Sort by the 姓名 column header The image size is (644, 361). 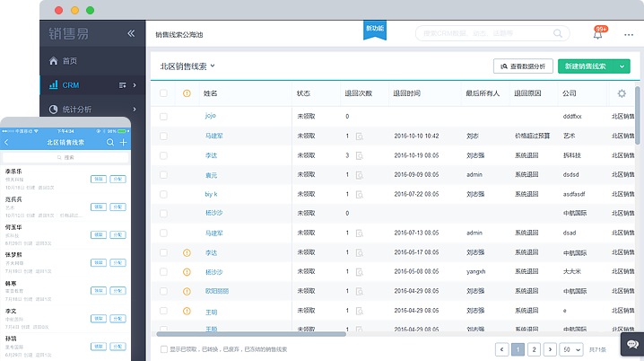210,93
